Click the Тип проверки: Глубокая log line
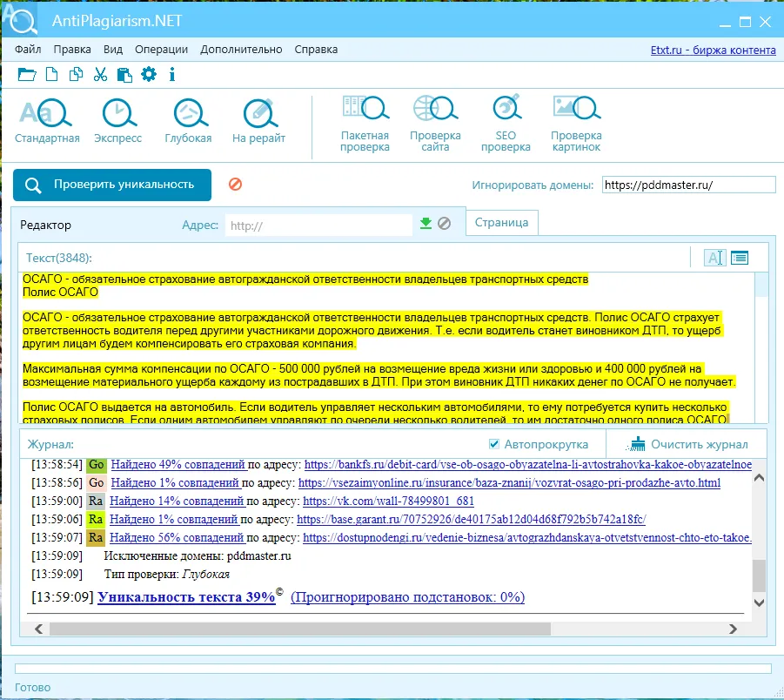 pyautogui.click(x=166, y=575)
